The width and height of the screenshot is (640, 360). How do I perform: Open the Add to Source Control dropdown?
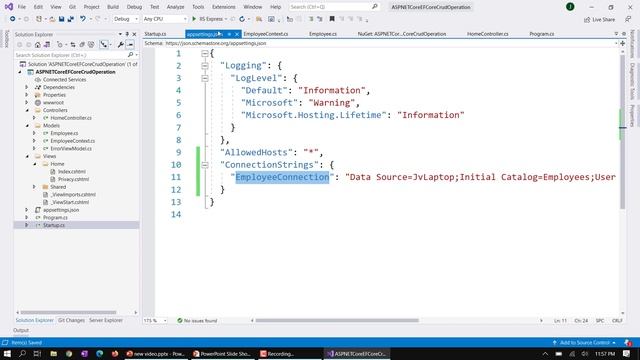click(584, 342)
